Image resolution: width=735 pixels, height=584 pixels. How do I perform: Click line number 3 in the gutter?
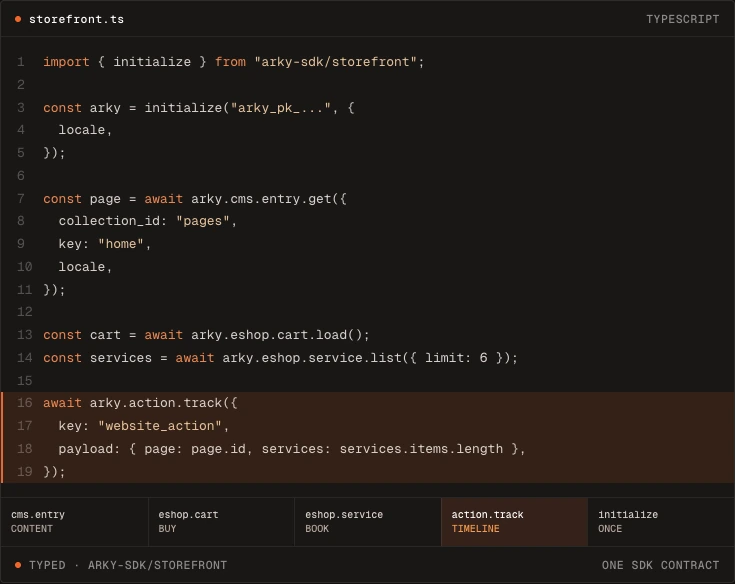click(x=21, y=107)
